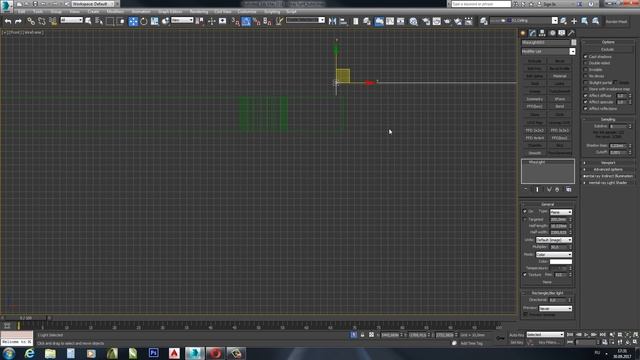Activate the Select and Scale tool

click(155, 21)
